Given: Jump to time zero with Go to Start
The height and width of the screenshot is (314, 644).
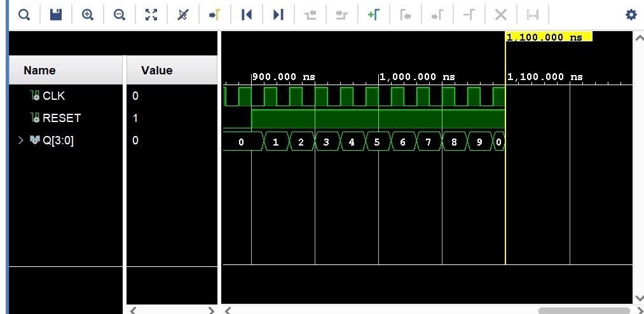Looking at the screenshot, I should [x=247, y=15].
